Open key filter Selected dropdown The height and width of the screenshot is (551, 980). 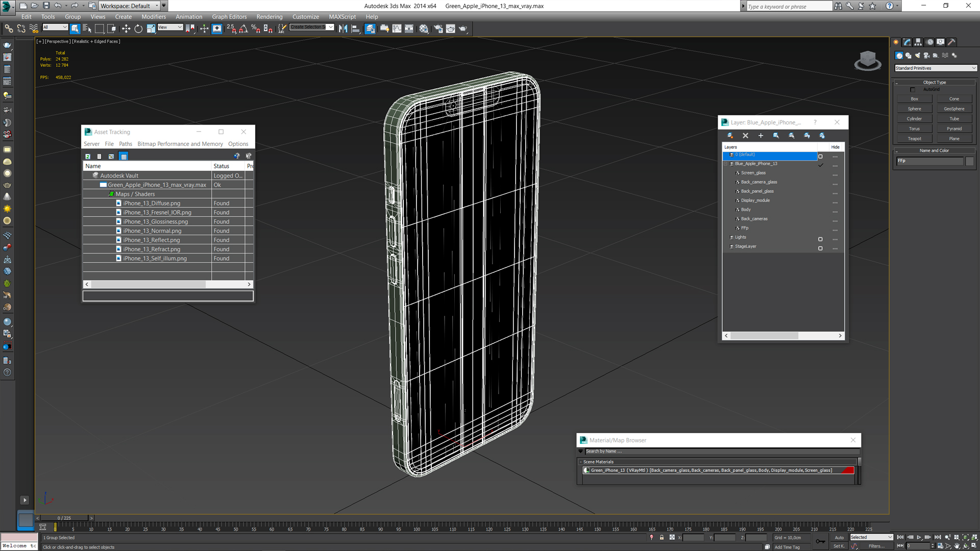coord(871,537)
